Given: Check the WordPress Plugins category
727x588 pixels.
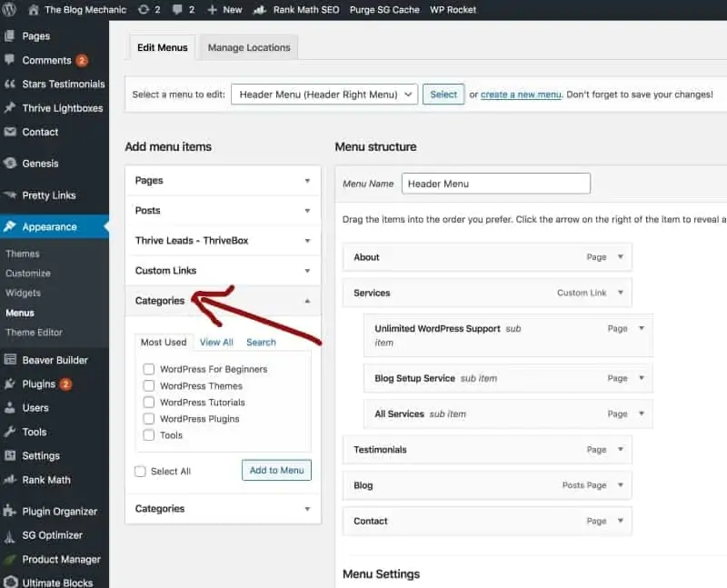Looking at the screenshot, I should [148, 418].
